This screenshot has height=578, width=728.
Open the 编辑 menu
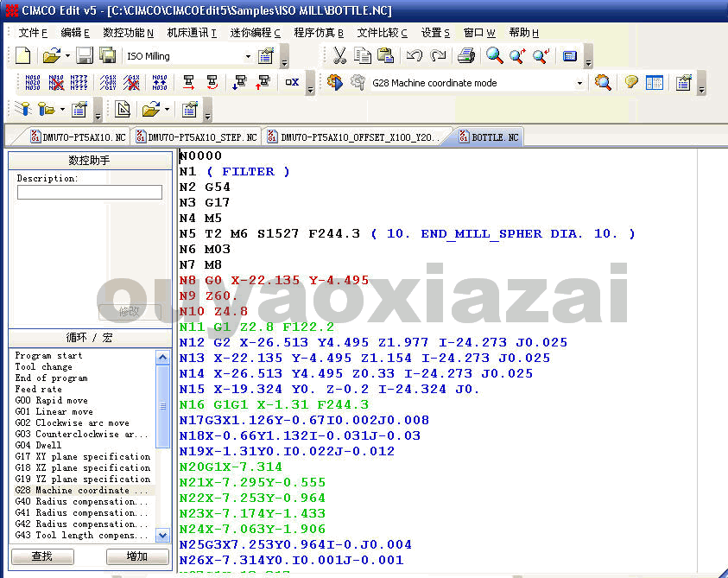[x=75, y=33]
